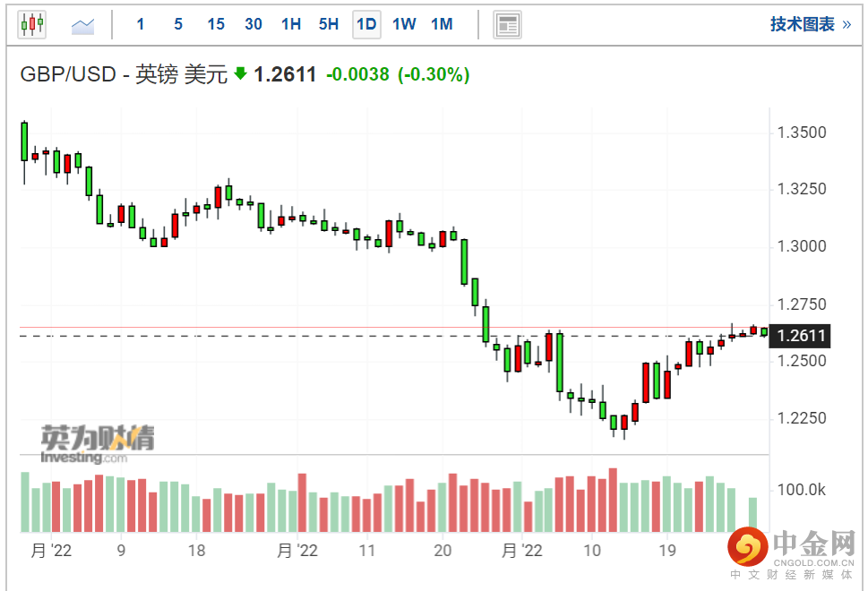Click the green down arrow price indicator
This screenshot has height=591, width=868.
click(240, 74)
